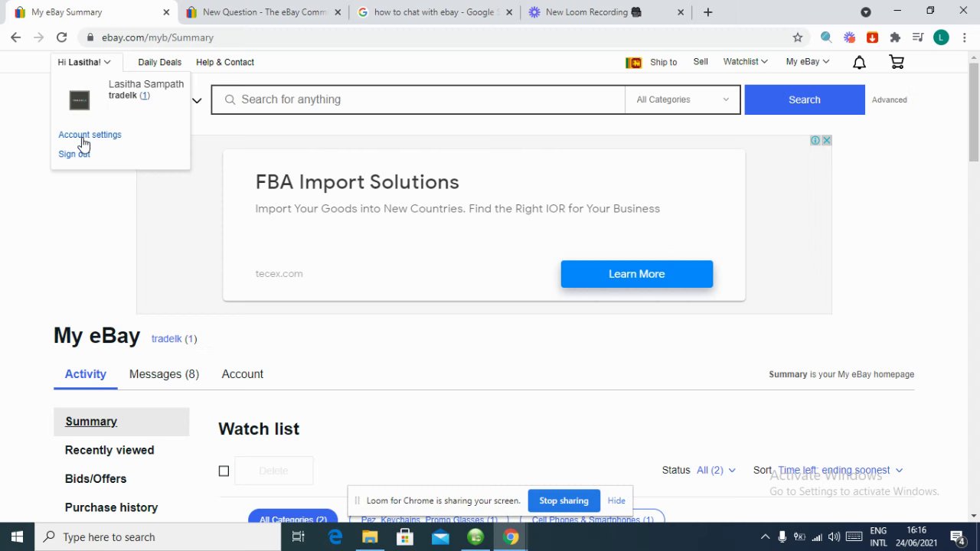The image size is (980, 551).
Task: Click the Loom extension icon
Action: (x=849, y=37)
